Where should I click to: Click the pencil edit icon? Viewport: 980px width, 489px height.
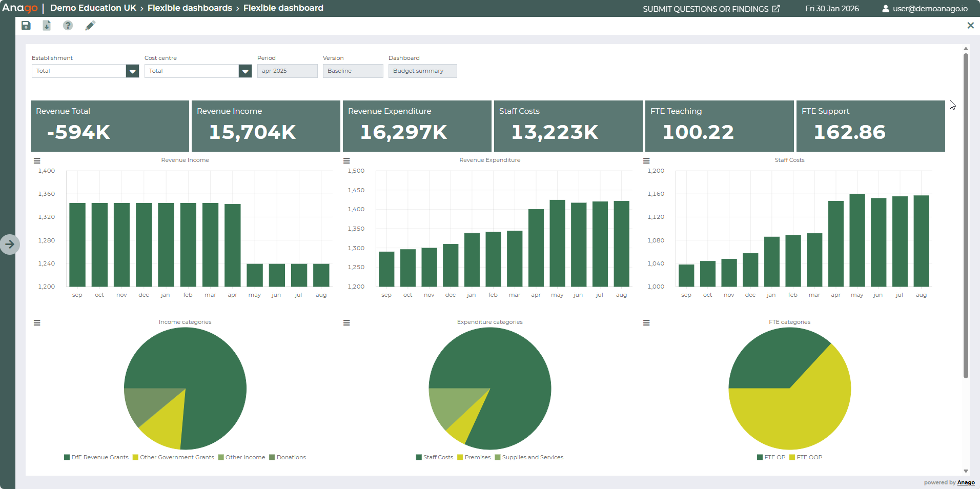pos(90,26)
